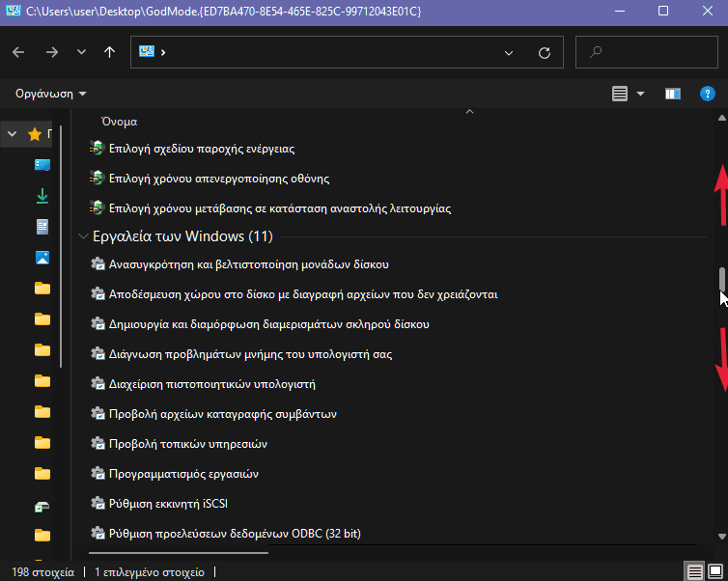Click the vertical scrollbar down arrow

pos(721,537)
